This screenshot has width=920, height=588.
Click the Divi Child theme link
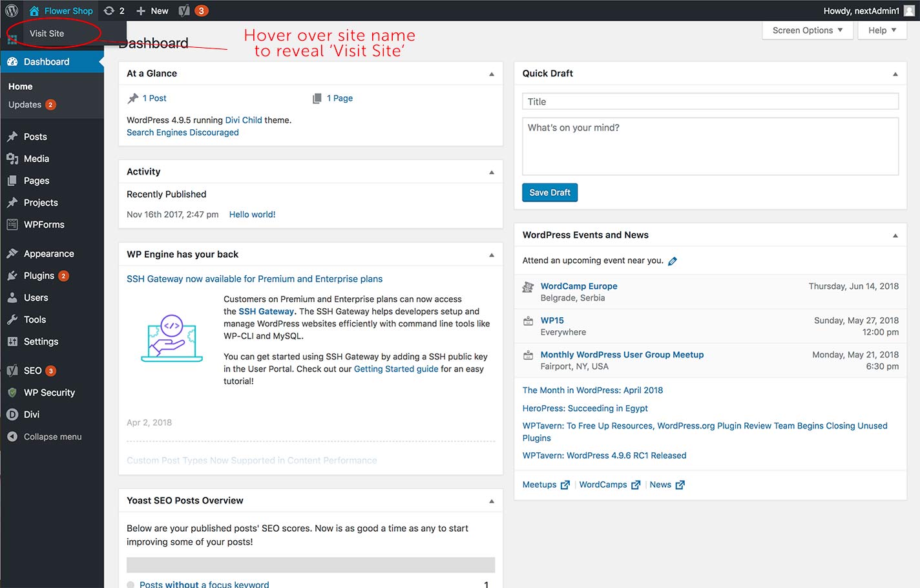coord(244,120)
